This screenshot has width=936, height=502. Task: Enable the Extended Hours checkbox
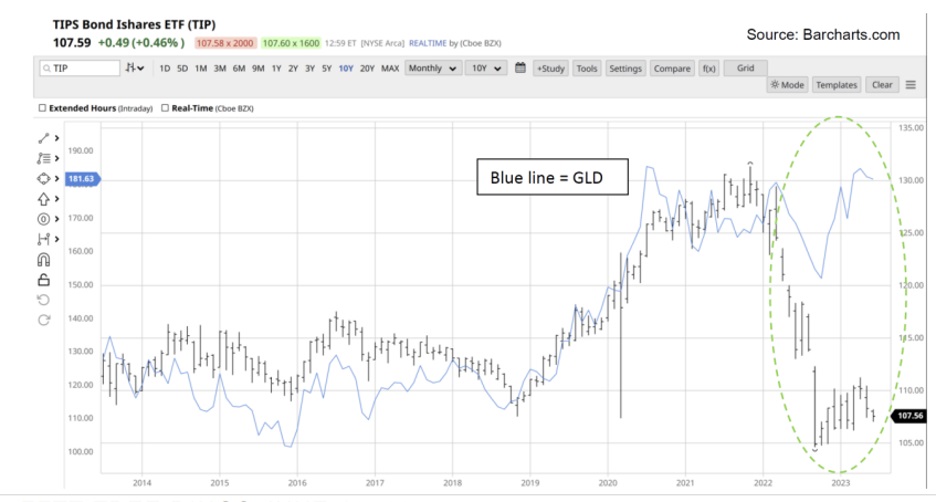click(x=42, y=107)
